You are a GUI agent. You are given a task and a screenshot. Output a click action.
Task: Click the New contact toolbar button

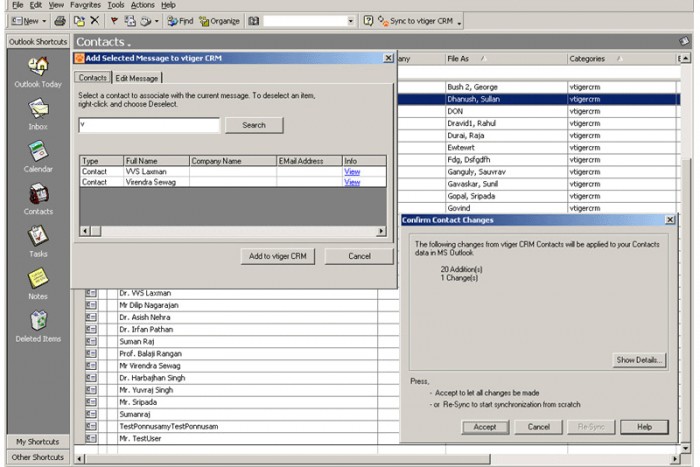pyautogui.click(x=25, y=21)
